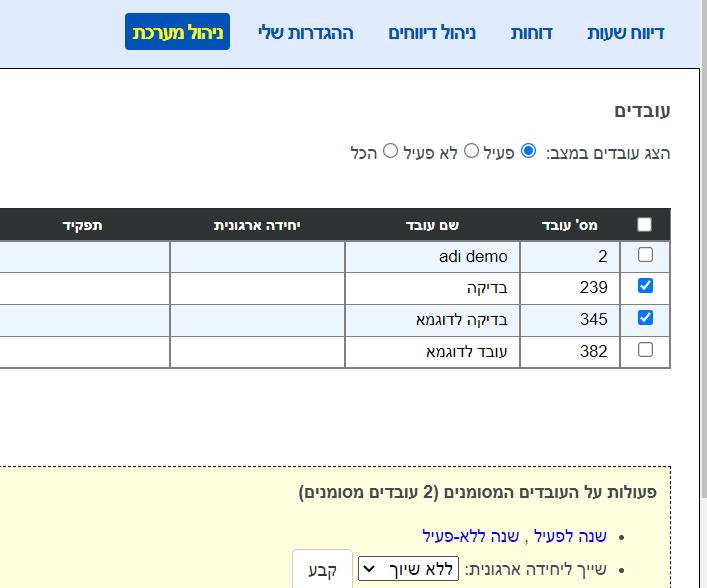Click the קבע button
Image resolution: width=707 pixels, height=588 pixels.
coord(322,570)
